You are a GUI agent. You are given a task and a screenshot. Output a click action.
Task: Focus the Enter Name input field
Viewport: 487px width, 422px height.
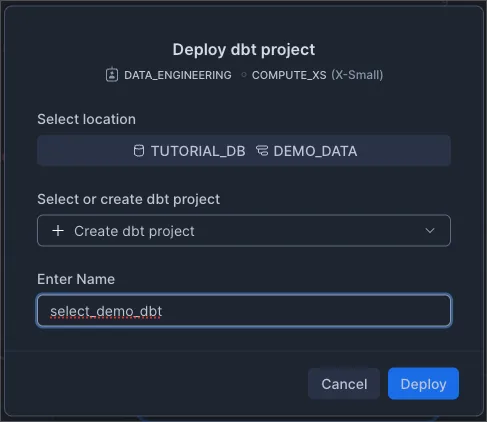tap(244, 311)
